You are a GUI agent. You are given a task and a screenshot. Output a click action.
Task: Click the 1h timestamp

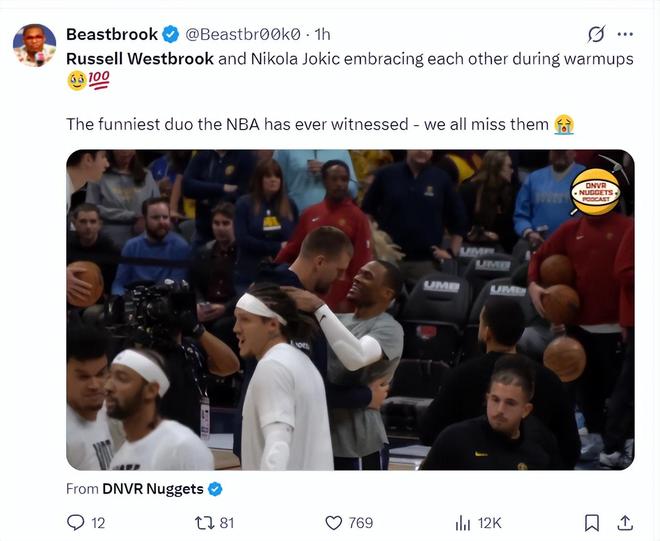(322, 35)
